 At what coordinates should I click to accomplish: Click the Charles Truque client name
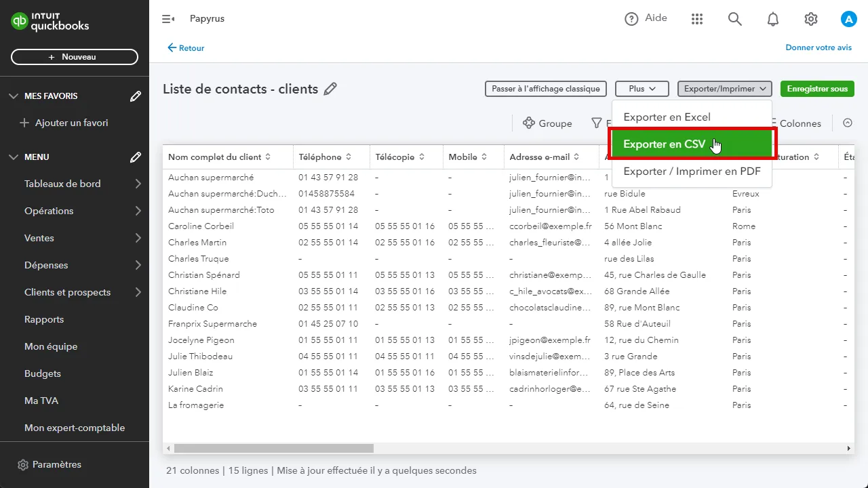[x=199, y=259]
